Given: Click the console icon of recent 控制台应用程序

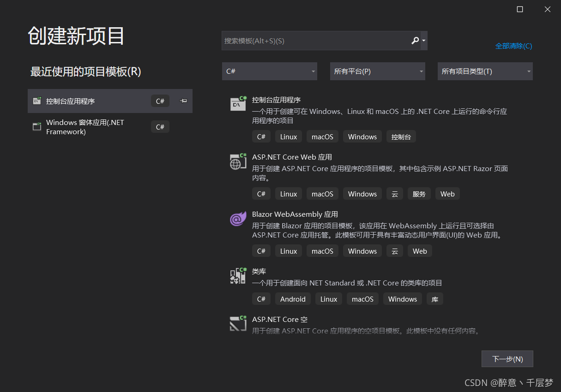Looking at the screenshot, I should tap(37, 101).
